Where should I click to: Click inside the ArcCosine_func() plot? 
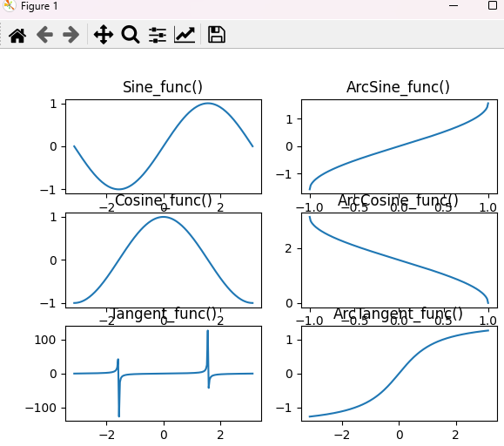400,260
